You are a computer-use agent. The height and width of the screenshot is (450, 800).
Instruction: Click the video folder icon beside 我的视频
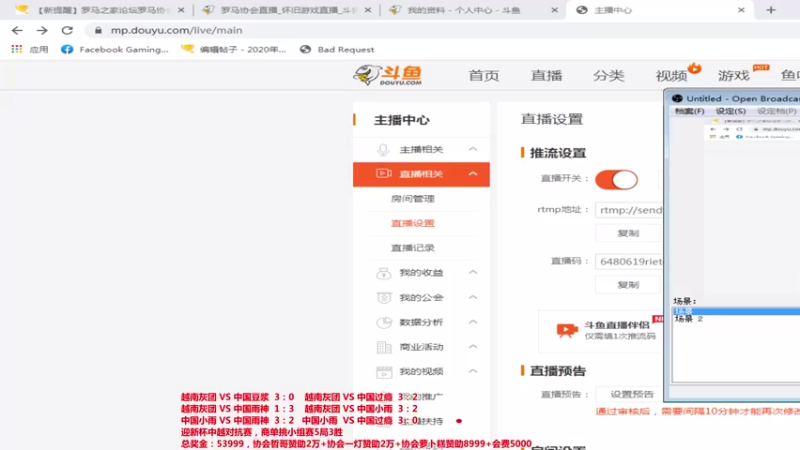coord(384,372)
